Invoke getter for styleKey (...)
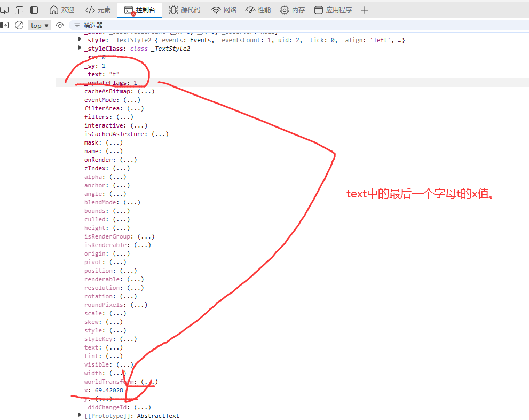Viewport: 529px width, 420px height. pos(128,339)
